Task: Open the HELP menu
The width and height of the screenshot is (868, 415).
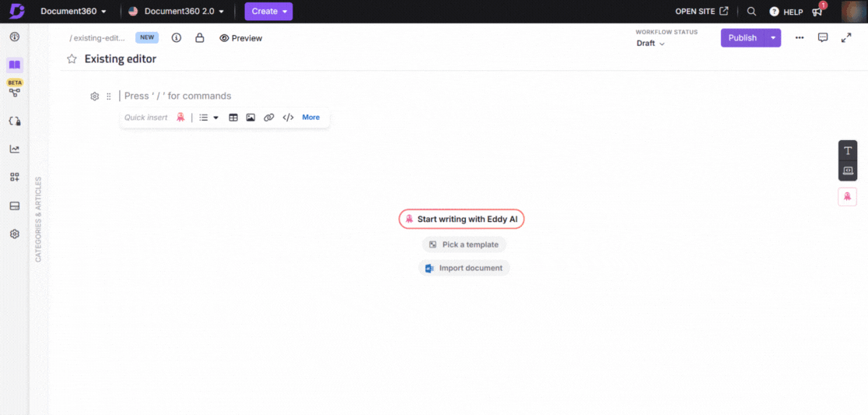Action: pos(786,11)
